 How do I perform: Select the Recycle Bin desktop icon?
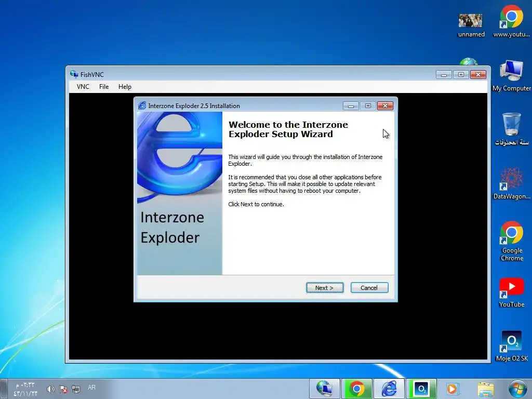pyautogui.click(x=512, y=129)
